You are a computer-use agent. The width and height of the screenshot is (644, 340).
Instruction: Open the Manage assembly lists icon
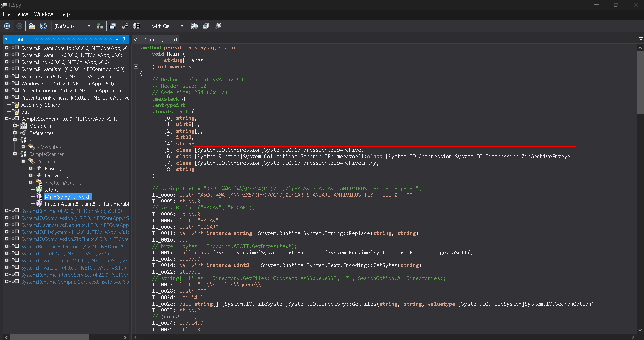click(100, 26)
